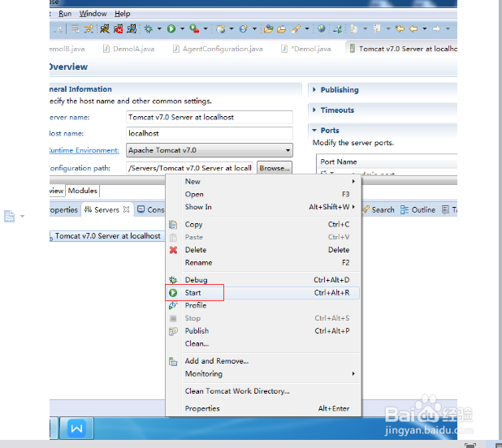Click the view dropdown arrow beside left document icon
The image size is (502, 448).
22,217
